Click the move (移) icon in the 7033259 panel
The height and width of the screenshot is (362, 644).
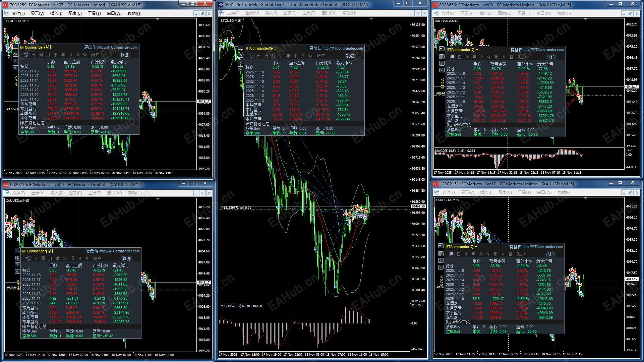coord(15,55)
